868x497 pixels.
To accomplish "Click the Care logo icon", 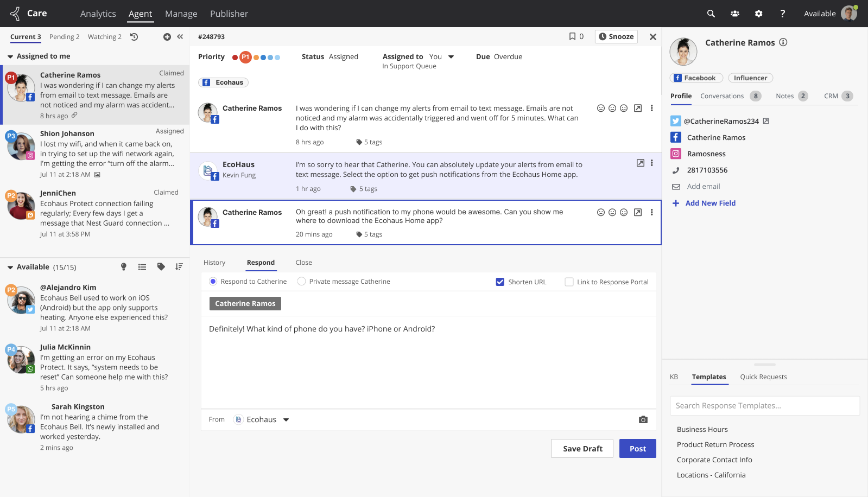I will (15, 13).
